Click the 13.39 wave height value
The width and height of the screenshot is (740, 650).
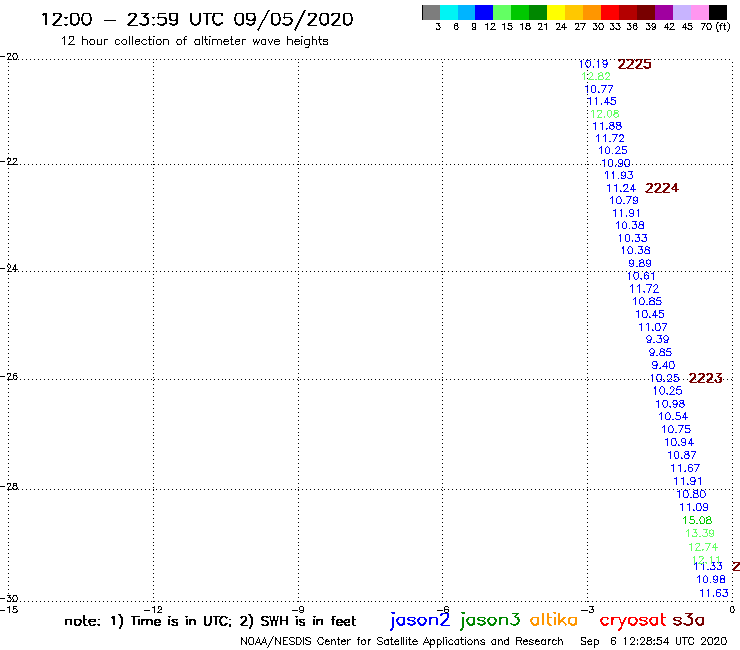700,533
